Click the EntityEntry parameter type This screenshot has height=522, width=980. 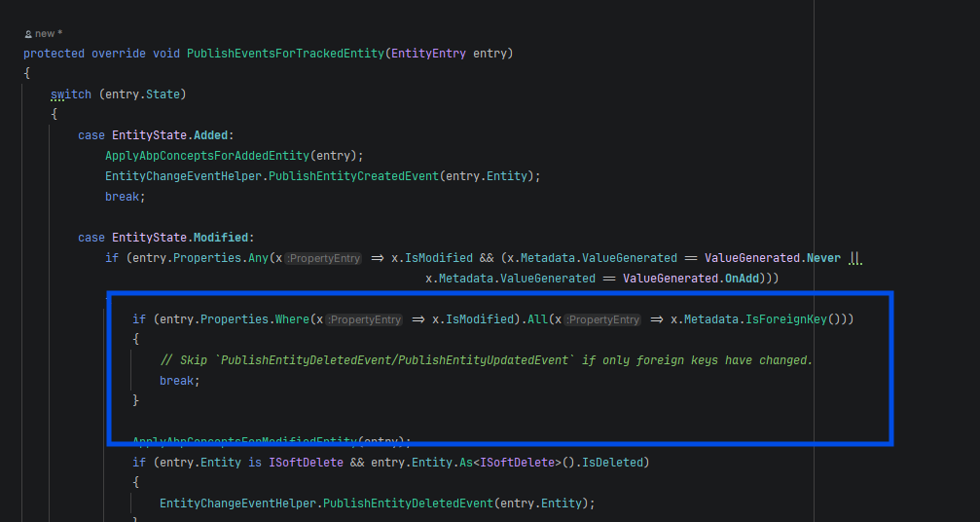point(428,53)
